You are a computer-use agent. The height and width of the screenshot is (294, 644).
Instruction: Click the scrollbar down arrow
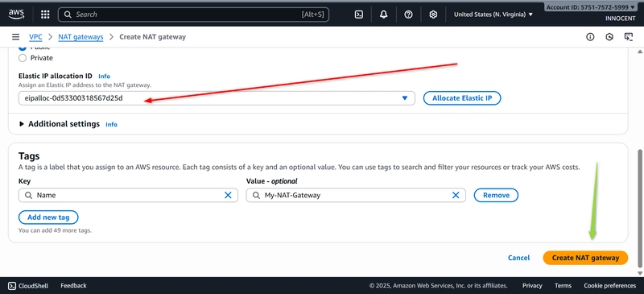[x=639, y=272]
